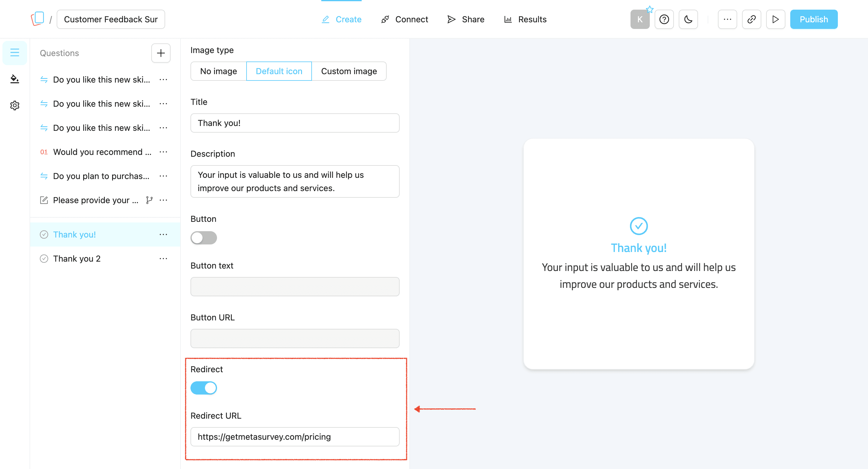Click the logic branch icon on Please provide question

pyautogui.click(x=149, y=200)
